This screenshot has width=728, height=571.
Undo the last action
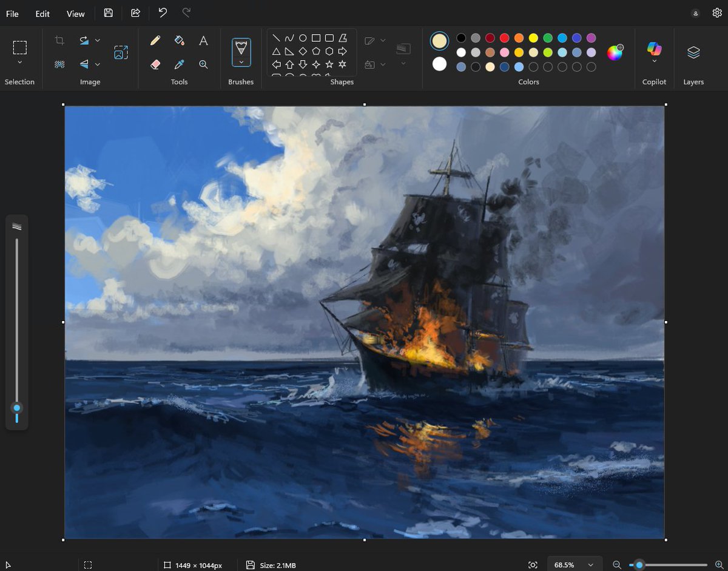click(163, 13)
